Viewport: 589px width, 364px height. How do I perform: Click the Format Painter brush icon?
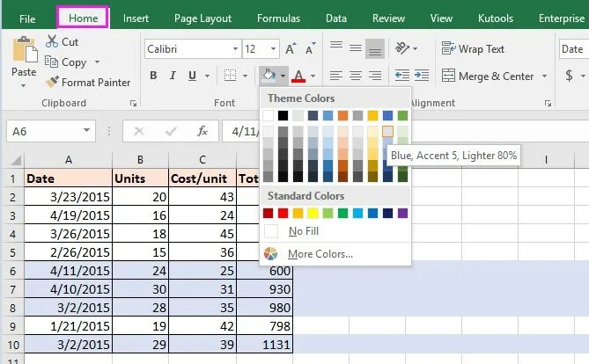52,82
